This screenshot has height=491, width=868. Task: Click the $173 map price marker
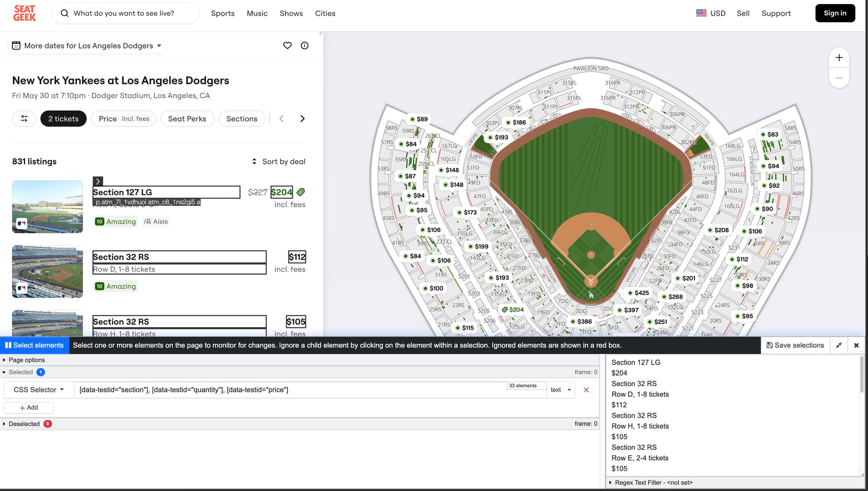click(466, 212)
